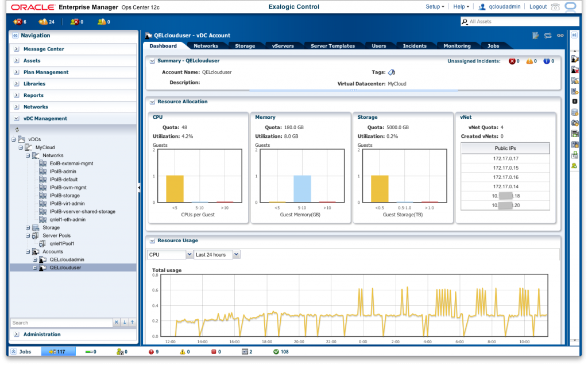The height and width of the screenshot is (365, 588).
Task: Select EoIB-external-mgmt network in tree
Action: 71,164
